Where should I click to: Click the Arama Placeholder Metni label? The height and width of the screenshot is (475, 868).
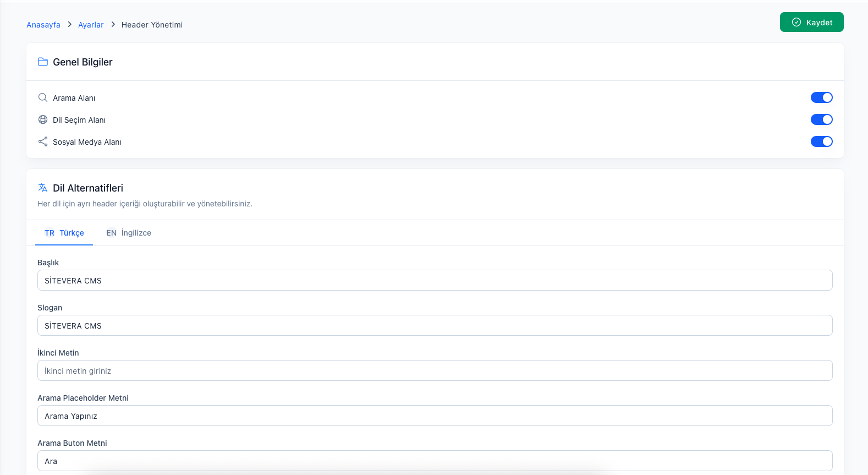(x=83, y=398)
